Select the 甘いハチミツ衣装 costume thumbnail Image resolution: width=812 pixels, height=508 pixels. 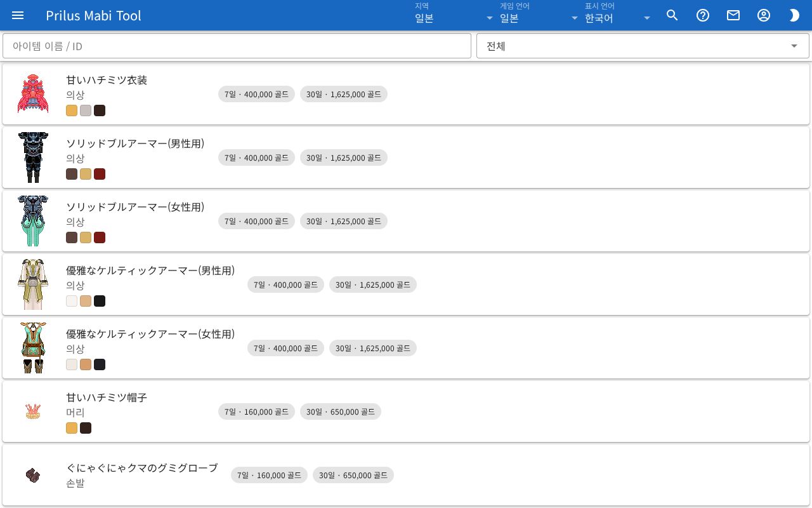[x=33, y=94]
